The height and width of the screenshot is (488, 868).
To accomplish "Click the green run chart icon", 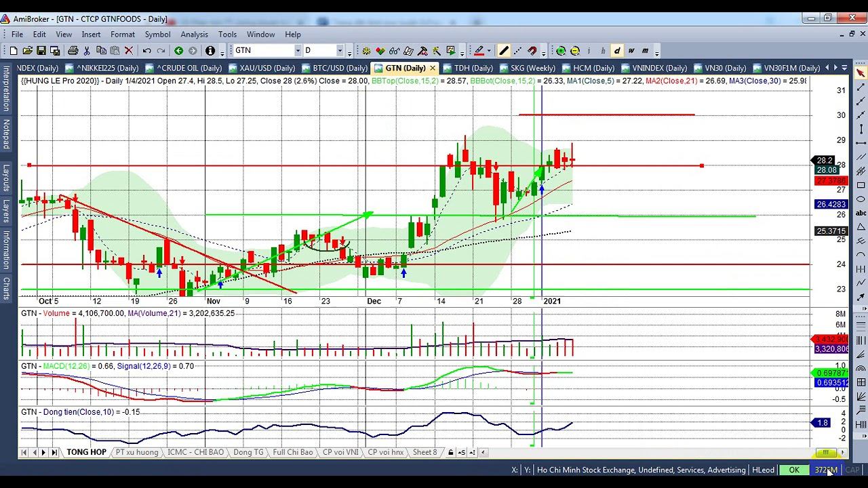I will (451, 51).
